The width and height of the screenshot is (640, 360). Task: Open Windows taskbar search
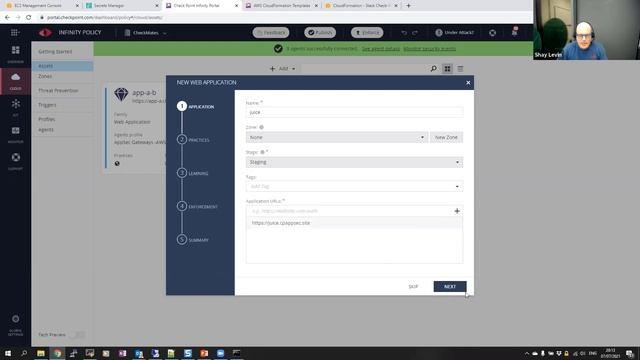click(x=24, y=353)
